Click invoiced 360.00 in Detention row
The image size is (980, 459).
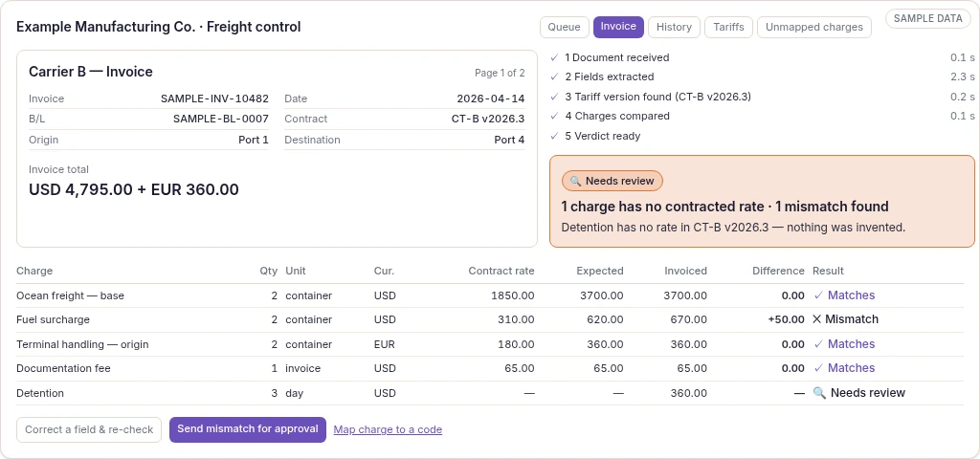689,393
